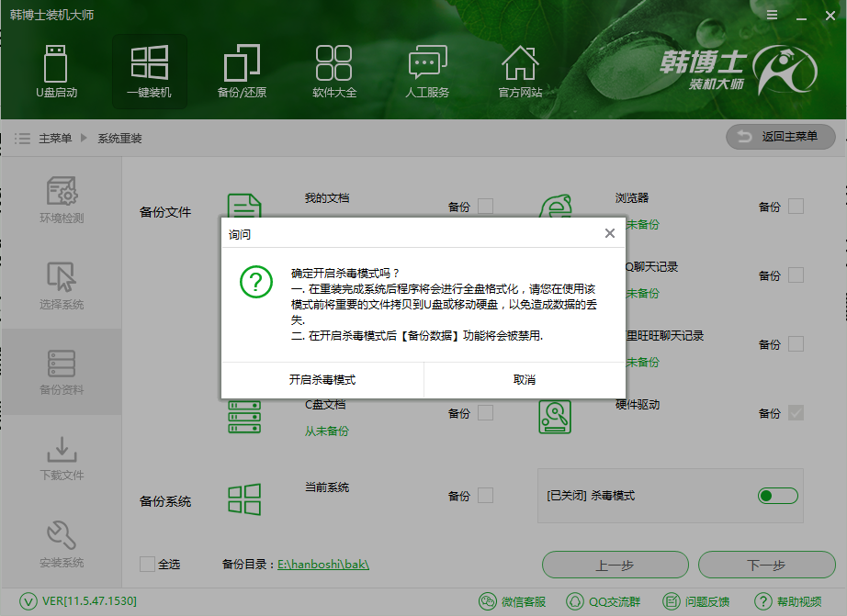This screenshot has width=847, height=616.
Task: Open backup directory link E:\hanboshi\bak\
Action: (x=323, y=565)
